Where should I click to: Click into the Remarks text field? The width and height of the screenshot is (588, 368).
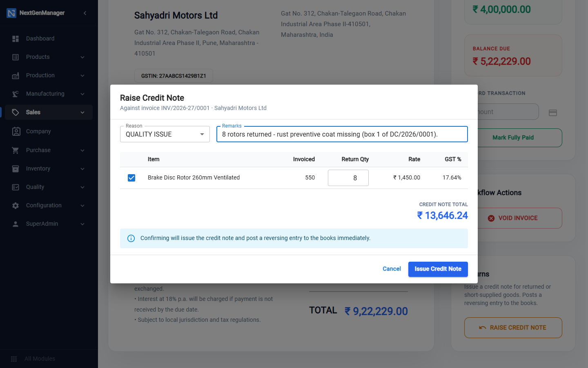point(342,134)
